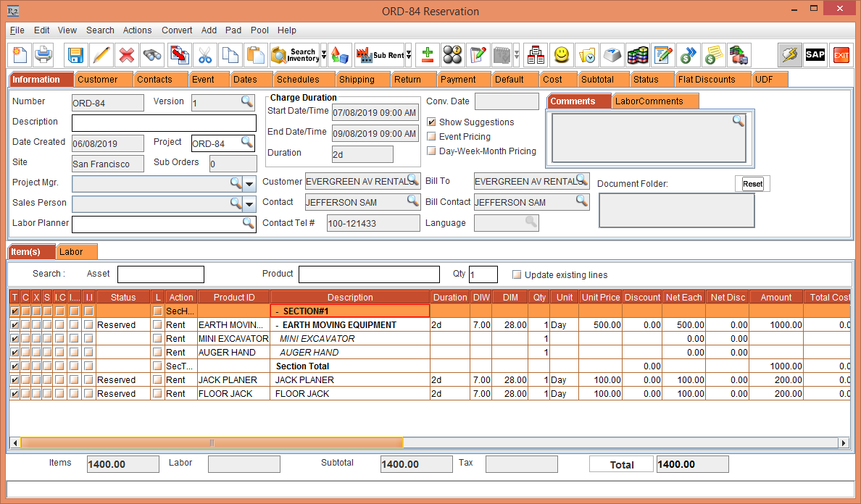
Task: Open the Sales Person dropdown arrow
Action: click(x=249, y=204)
